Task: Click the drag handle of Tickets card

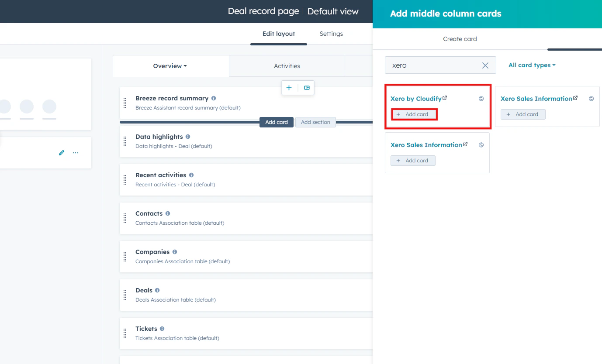Action: (x=125, y=333)
